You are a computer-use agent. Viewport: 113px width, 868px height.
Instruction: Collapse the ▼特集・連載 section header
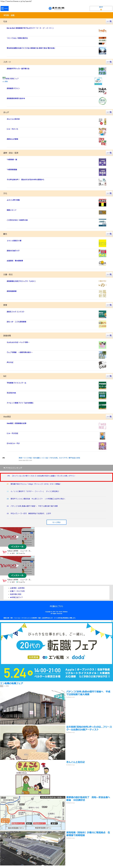57,15
